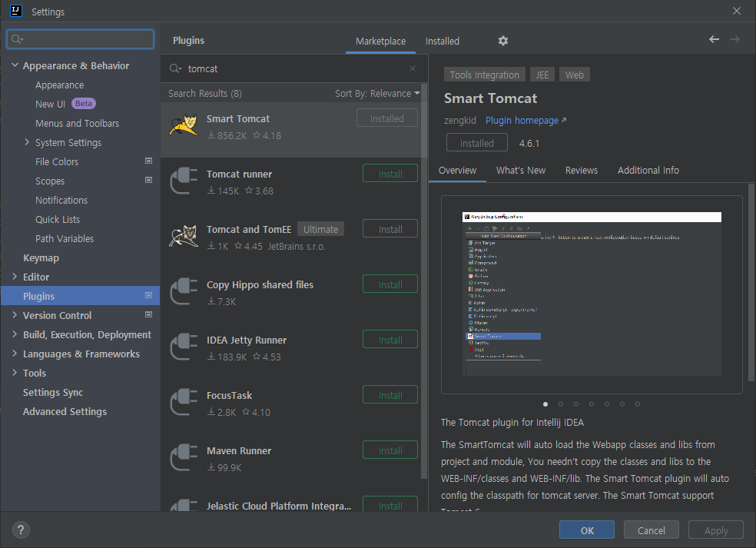
Task: Install the Maven Runner plugin
Action: 390,450
